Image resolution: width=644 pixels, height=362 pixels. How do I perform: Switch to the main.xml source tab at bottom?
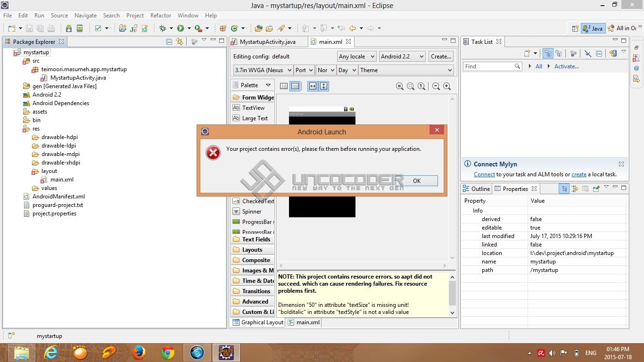tap(304, 322)
